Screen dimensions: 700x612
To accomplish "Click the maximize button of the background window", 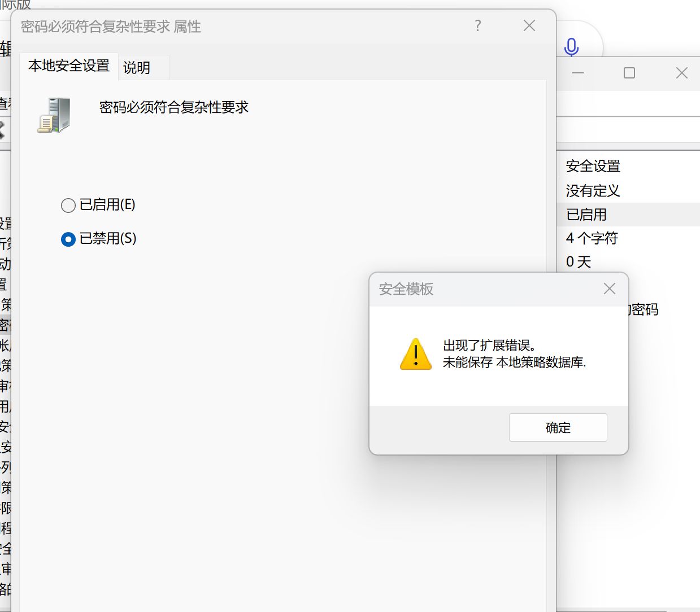I will coord(628,73).
